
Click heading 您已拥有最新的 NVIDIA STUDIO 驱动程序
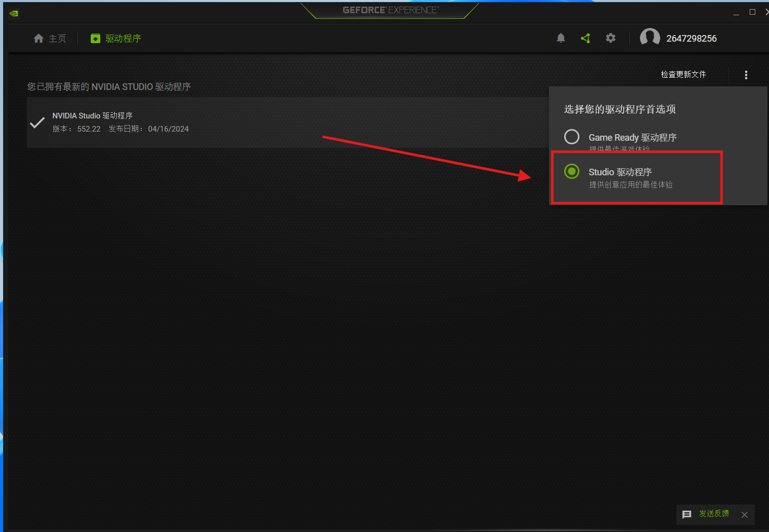pos(109,87)
